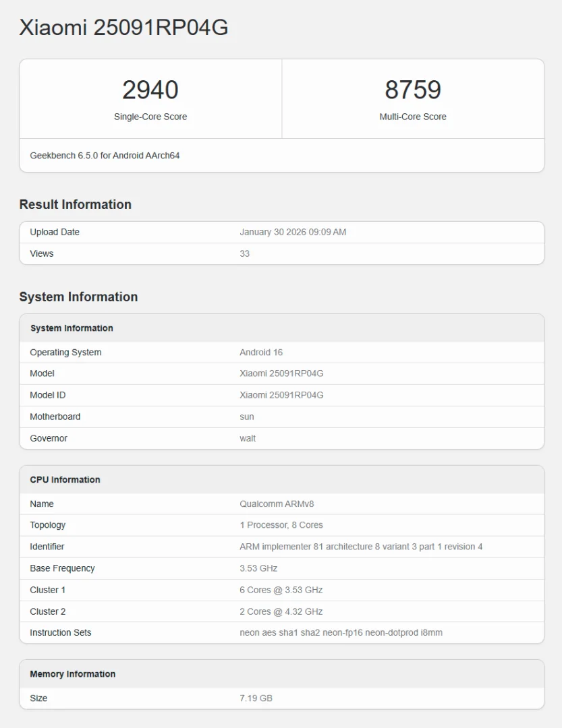Click the Motherboard value labeled sun
Screen dimensions: 562x728
(x=246, y=417)
